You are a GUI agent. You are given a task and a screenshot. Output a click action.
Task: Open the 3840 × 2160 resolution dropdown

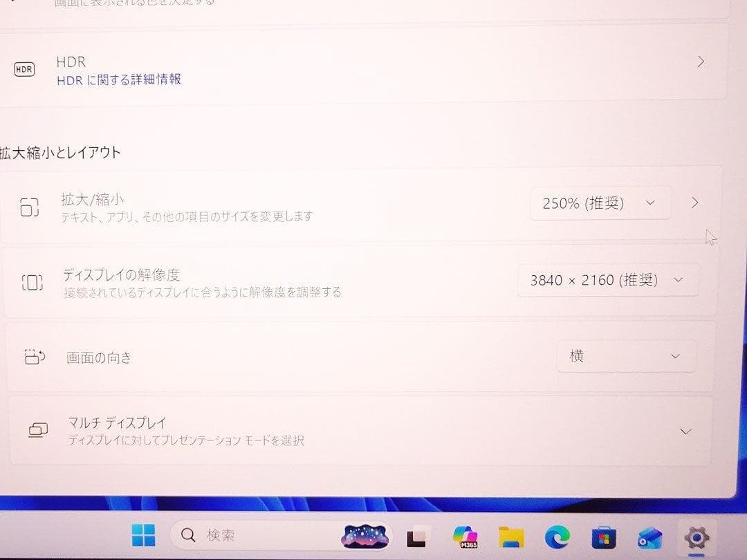click(x=608, y=280)
